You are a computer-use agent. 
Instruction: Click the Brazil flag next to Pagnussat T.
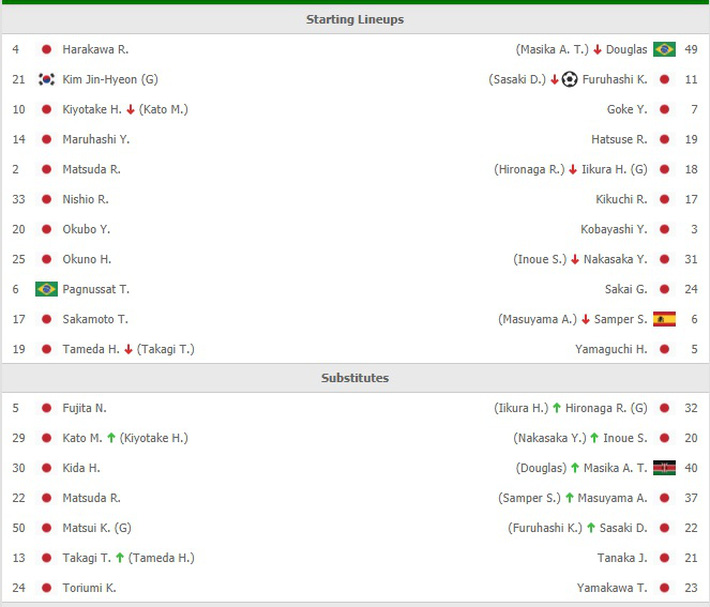click(46, 289)
